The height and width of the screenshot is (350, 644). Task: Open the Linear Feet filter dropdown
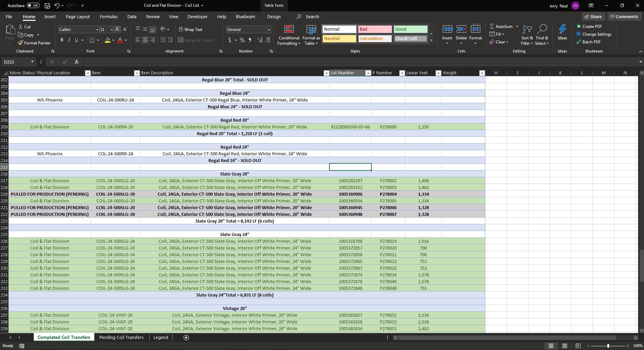[438, 73]
